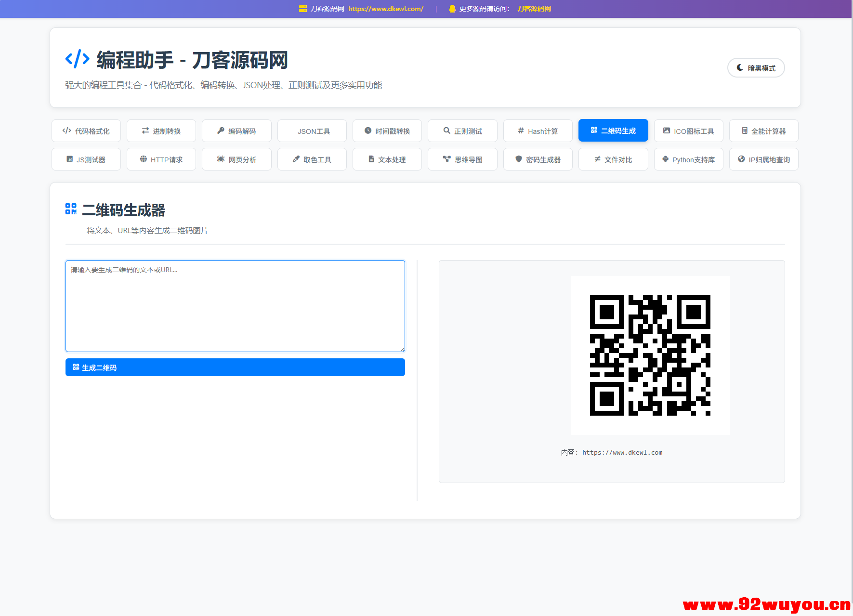The image size is (853, 616).
Task: Launch the JSON工具
Action: coord(312,131)
